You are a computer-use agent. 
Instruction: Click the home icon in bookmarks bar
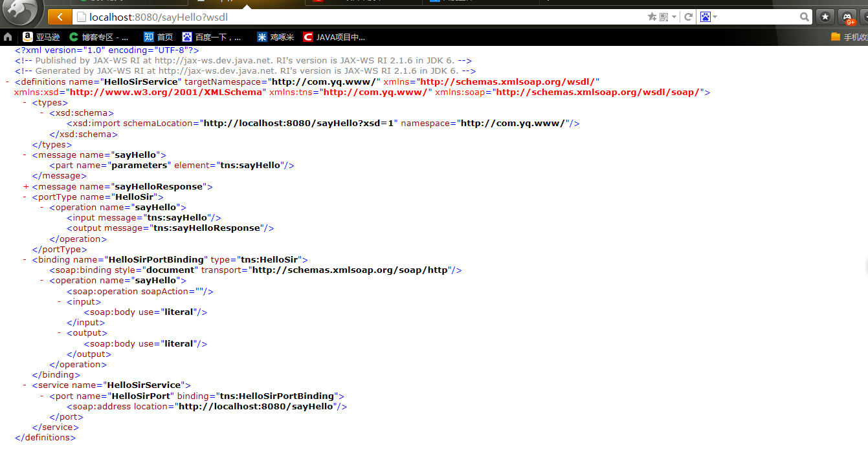(8, 37)
